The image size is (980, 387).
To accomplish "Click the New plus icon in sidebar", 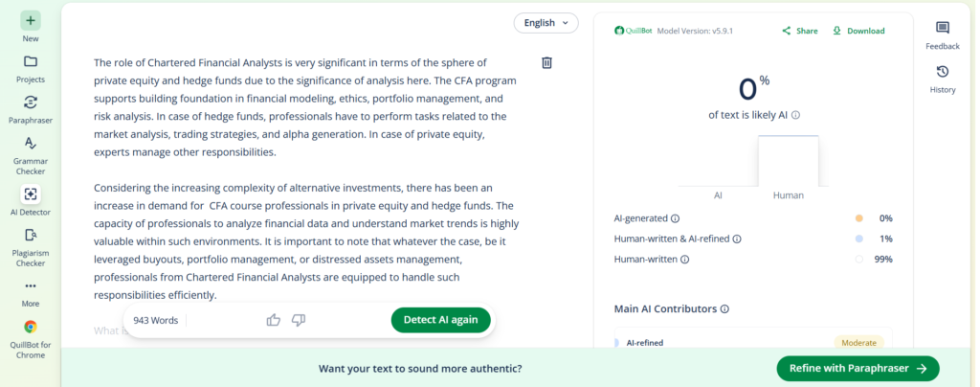I will click(31, 20).
